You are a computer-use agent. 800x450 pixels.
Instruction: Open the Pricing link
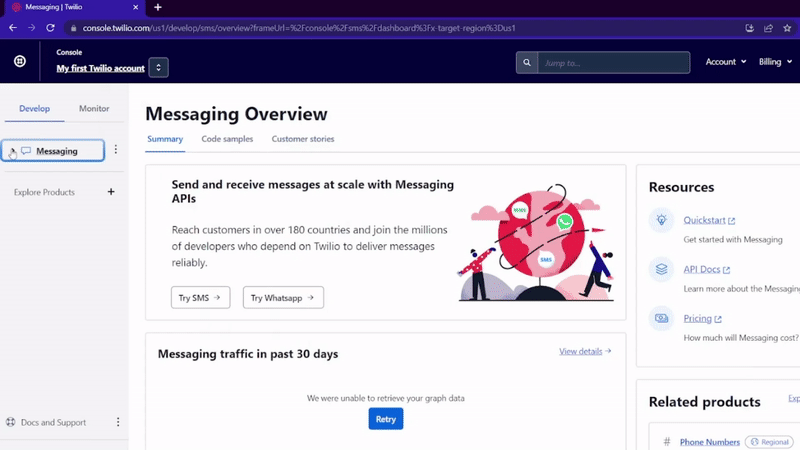coord(703,318)
